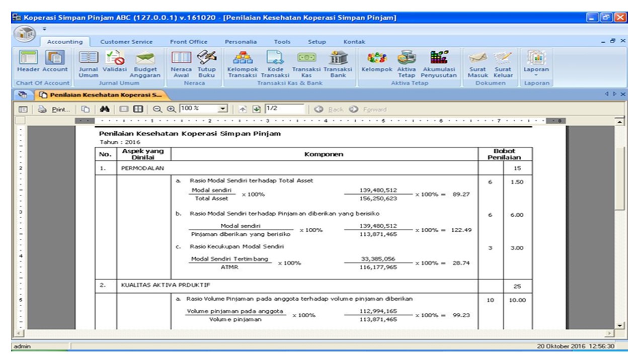Click the binoculars Find icon

click(105, 109)
